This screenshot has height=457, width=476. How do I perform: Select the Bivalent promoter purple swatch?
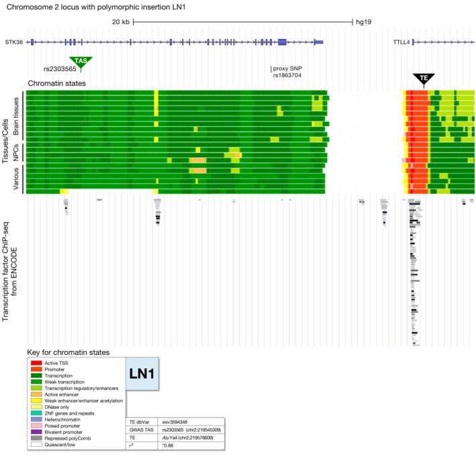(x=36, y=431)
